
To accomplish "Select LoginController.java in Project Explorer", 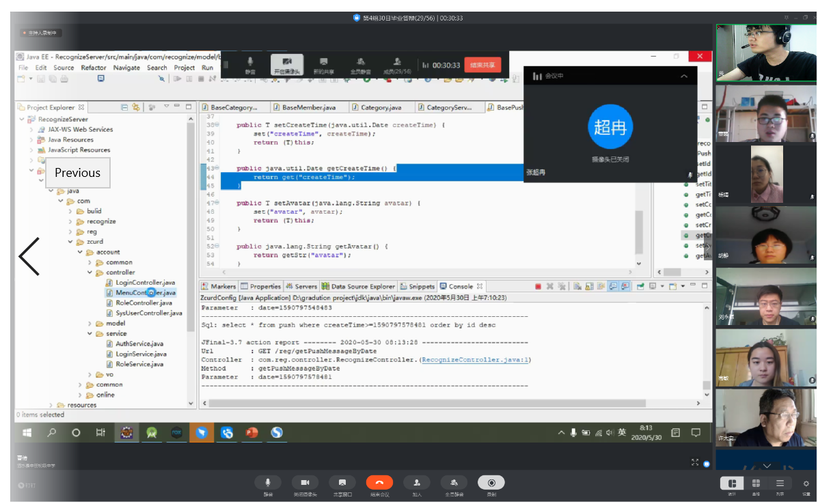I will click(x=145, y=283).
